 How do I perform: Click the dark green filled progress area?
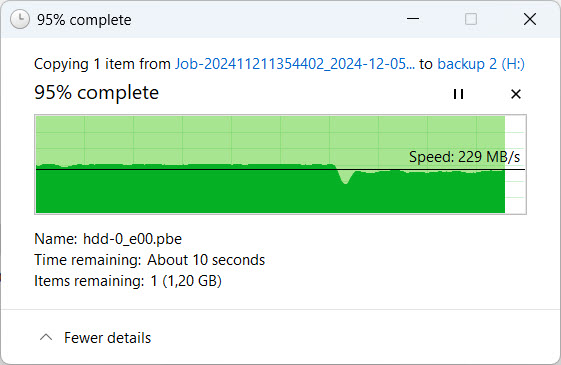coord(215,191)
